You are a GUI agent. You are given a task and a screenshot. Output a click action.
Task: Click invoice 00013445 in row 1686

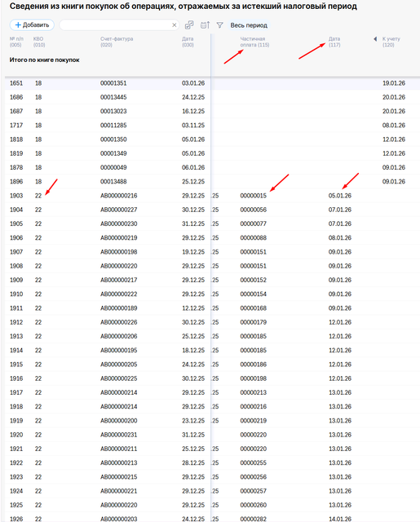[x=113, y=97]
